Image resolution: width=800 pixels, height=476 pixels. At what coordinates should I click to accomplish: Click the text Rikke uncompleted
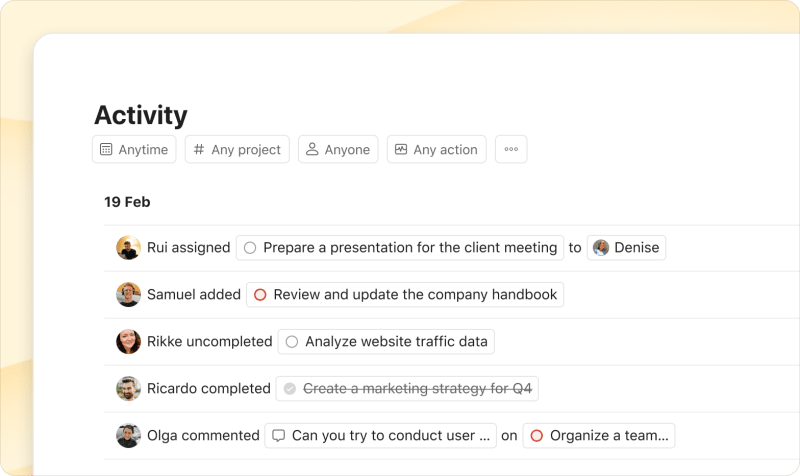pyautogui.click(x=210, y=341)
